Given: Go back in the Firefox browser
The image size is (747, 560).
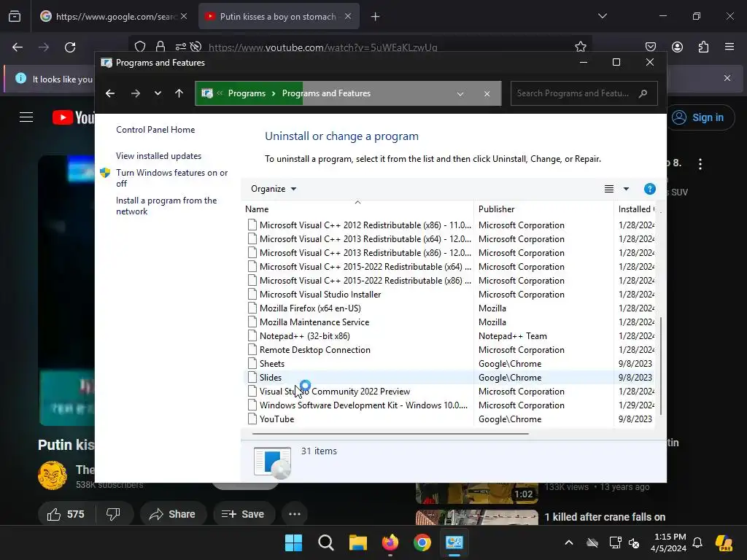Looking at the screenshot, I should pyautogui.click(x=18, y=47).
